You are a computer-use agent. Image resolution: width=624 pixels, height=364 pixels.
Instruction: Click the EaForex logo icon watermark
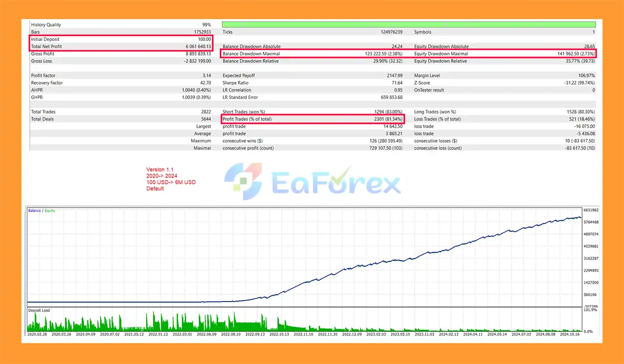click(243, 181)
